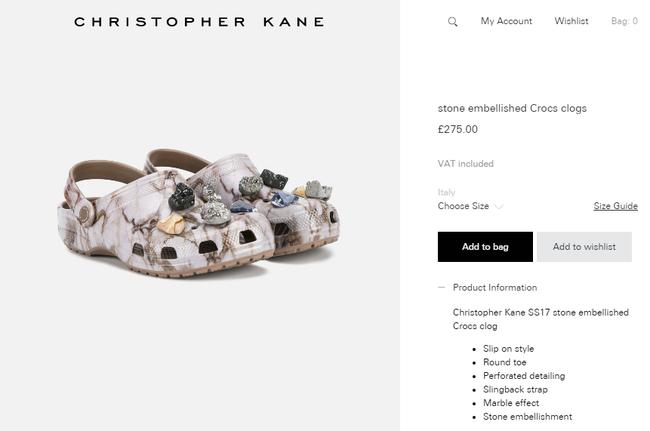Click the Product Information section heading
The image size is (650, 431).
click(x=495, y=288)
